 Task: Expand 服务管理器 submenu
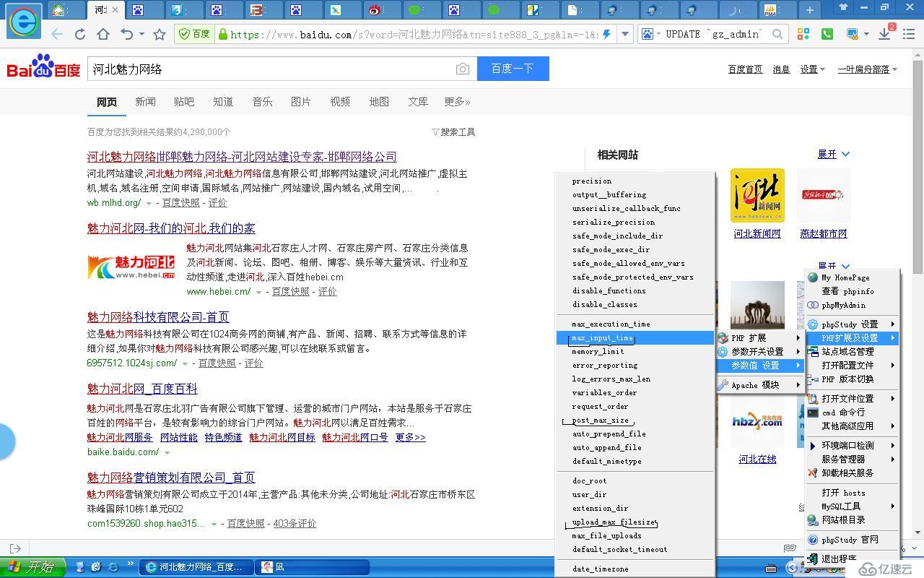click(852, 460)
